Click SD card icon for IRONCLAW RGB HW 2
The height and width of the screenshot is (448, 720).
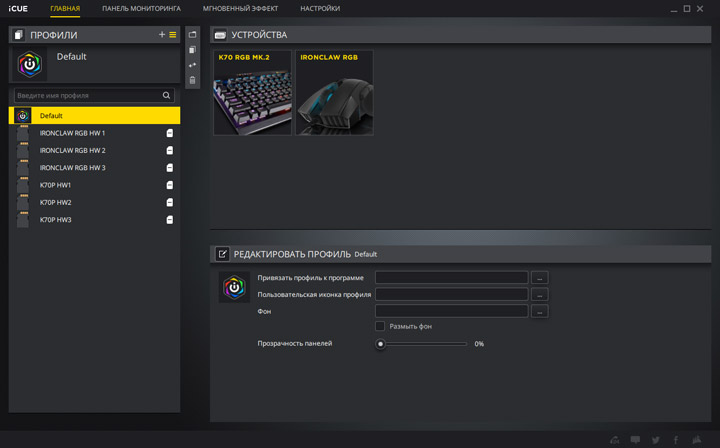(169, 151)
